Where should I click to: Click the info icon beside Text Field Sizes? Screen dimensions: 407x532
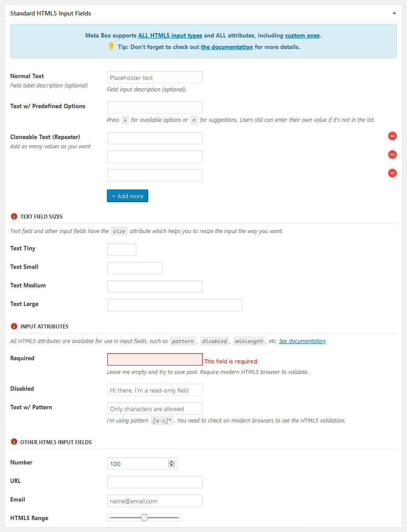point(14,216)
